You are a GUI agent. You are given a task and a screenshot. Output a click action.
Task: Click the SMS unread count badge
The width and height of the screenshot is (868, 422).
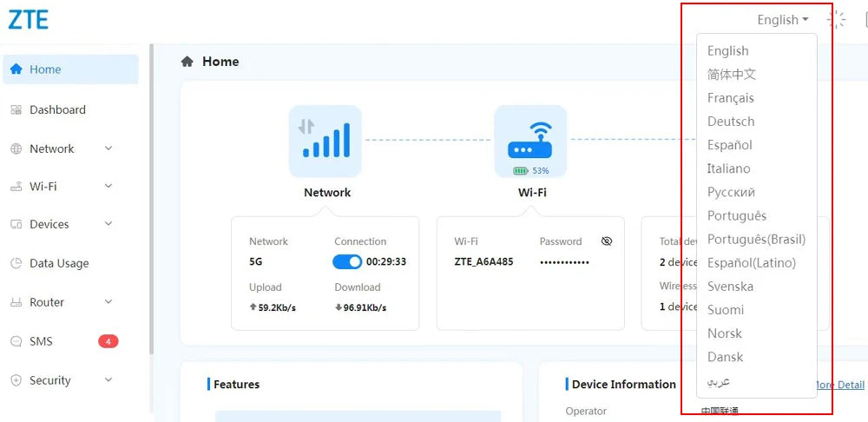click(108, 341)
